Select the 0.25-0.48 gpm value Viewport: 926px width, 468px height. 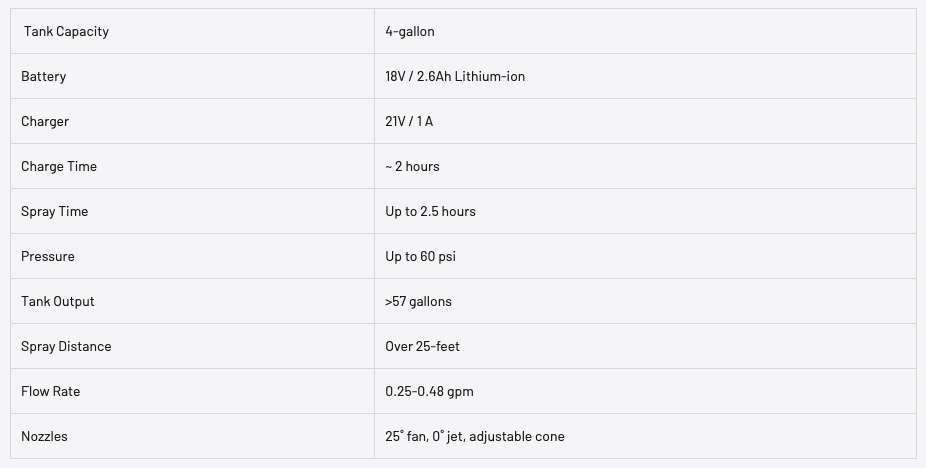point(429,391)
